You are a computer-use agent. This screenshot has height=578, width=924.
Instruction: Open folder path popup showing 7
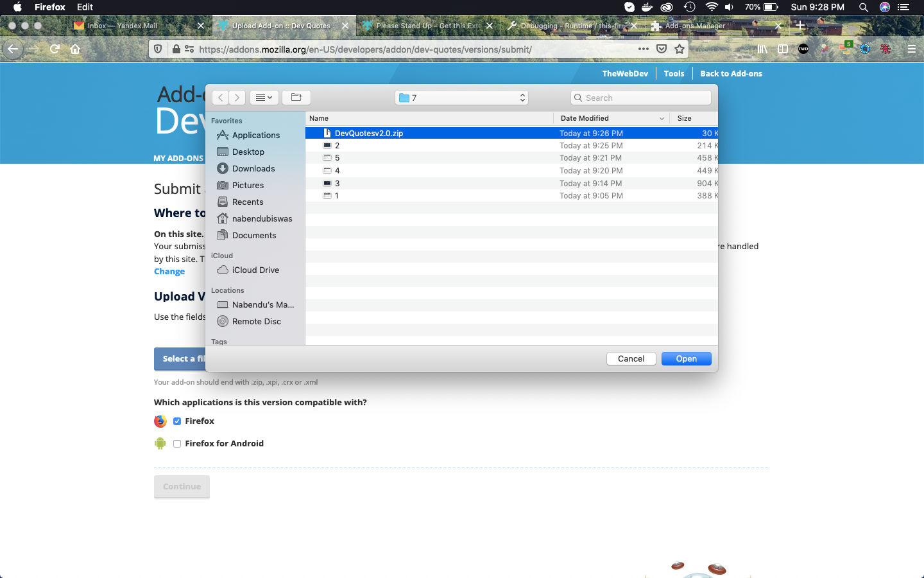click(x=462, y=98)
